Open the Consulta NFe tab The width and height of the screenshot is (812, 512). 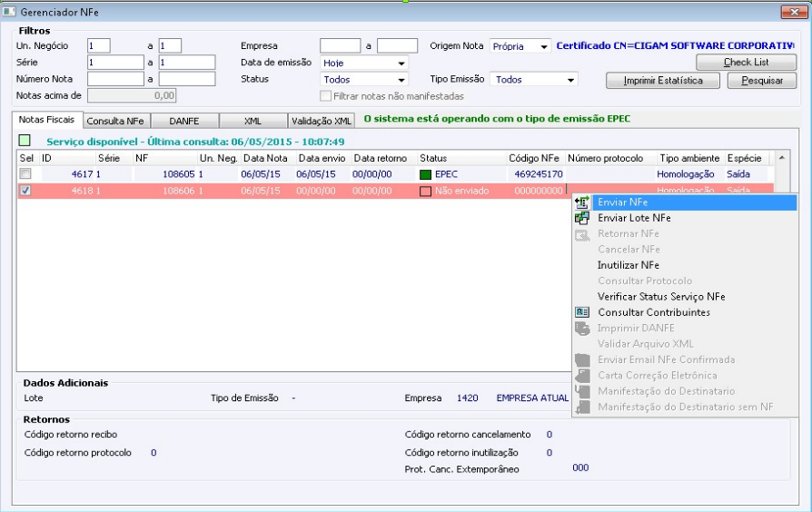pyautogui.click(x=115, y=121)
